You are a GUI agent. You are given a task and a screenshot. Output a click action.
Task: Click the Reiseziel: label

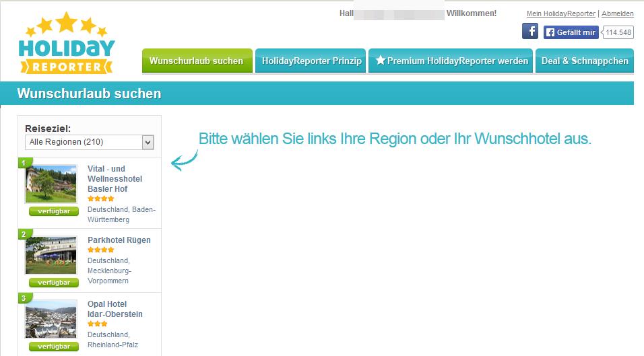(48, 129)
